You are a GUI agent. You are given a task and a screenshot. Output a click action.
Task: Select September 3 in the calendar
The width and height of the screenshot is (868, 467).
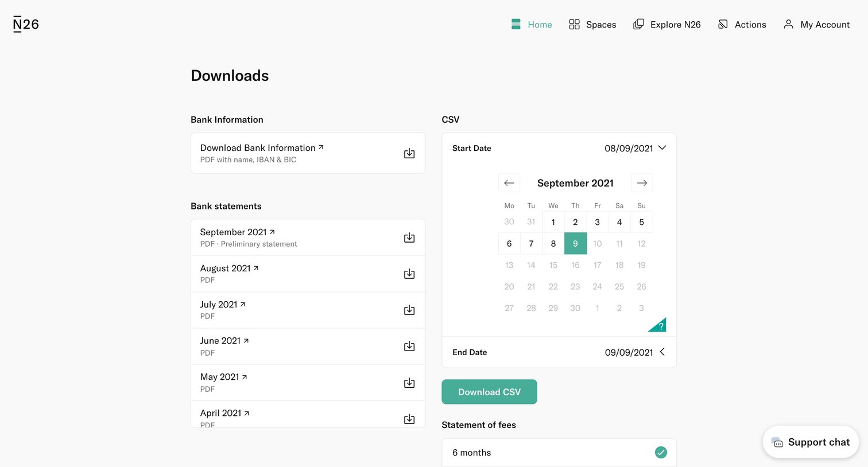click(x=598, y=222)
